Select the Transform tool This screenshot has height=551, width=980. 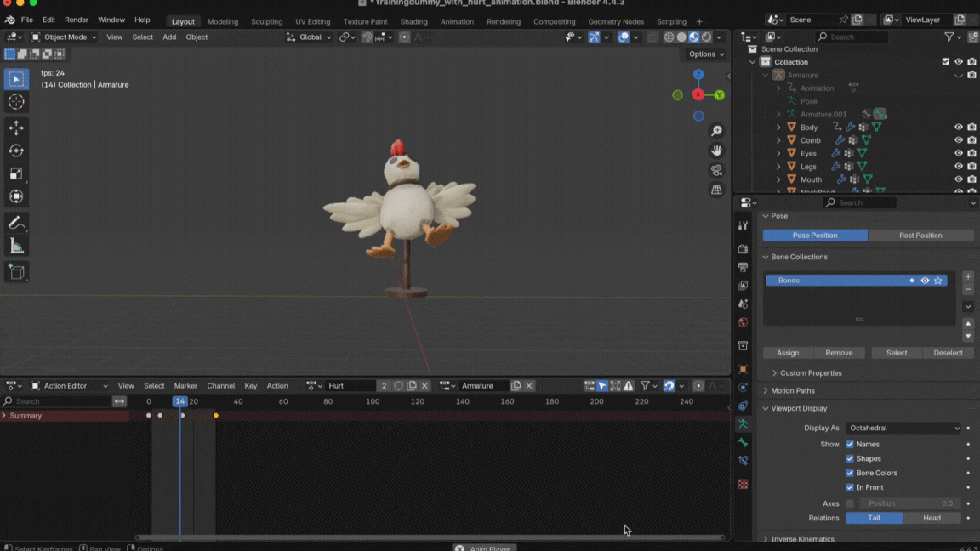click(16, 196)
